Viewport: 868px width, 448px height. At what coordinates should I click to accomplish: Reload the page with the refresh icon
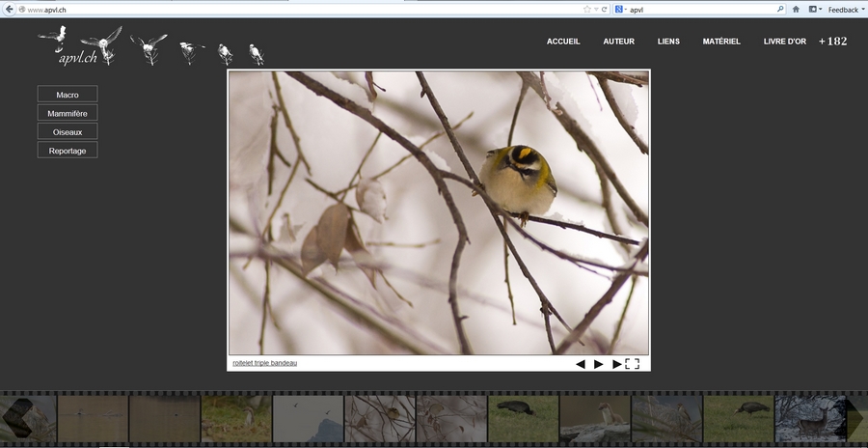click(x=605, y=9)
